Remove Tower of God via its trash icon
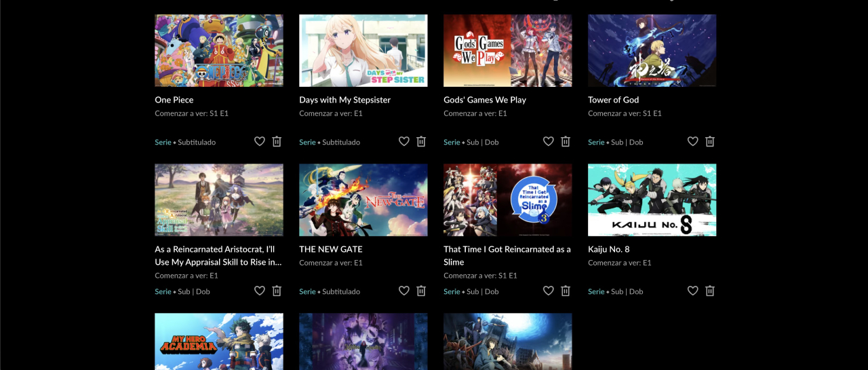 click(710, 141)
